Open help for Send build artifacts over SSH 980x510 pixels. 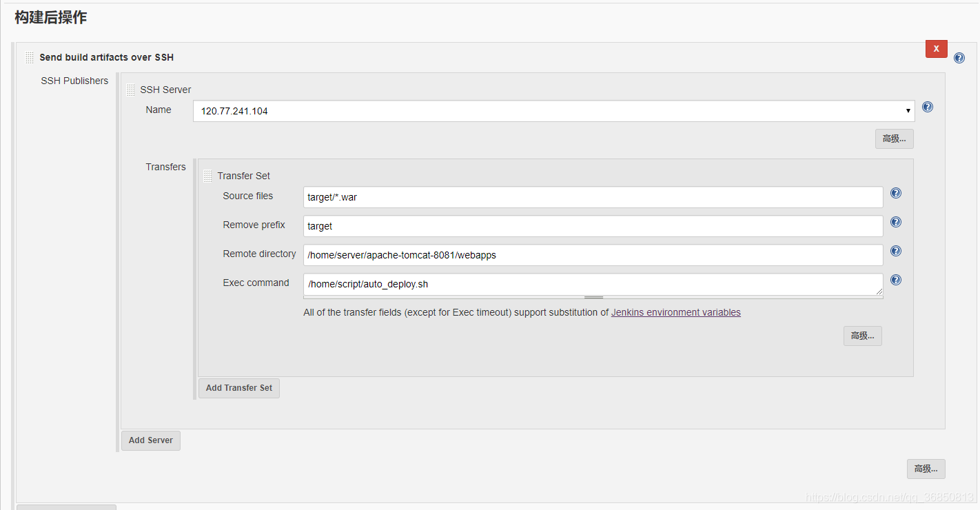click(x=959, y=59)
